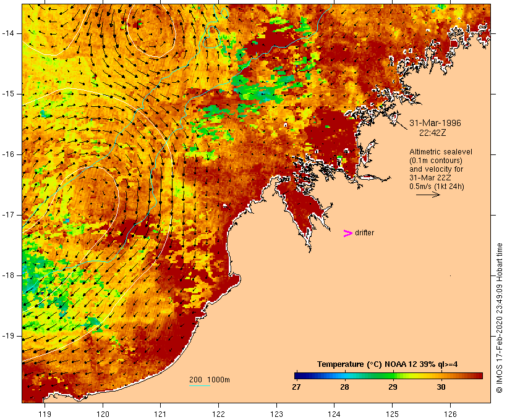Click the latitude label '-19'
The width and height of the screenshot is (507, 420).
[9, 336]
